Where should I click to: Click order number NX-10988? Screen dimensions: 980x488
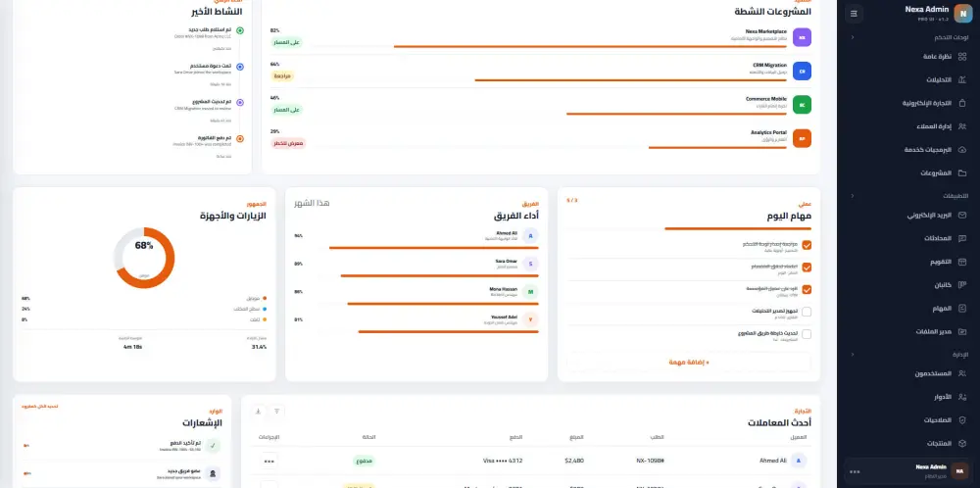click(651, 462)
